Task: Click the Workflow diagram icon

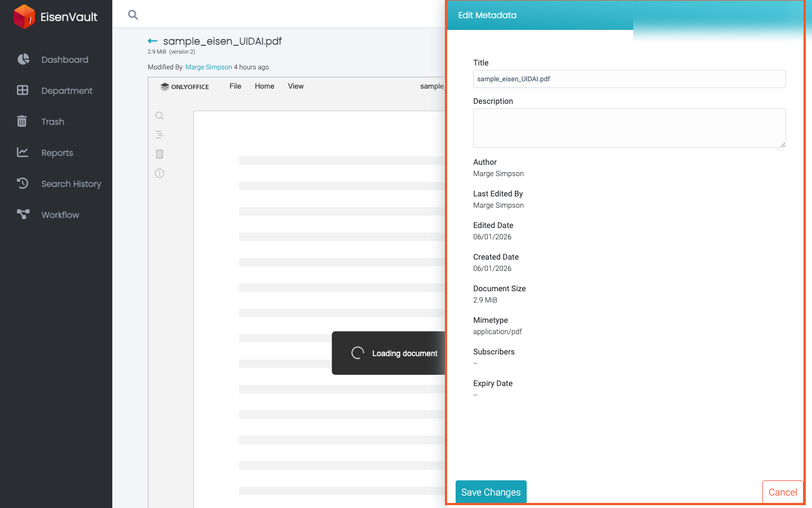Action: click(x=23, y=214)
